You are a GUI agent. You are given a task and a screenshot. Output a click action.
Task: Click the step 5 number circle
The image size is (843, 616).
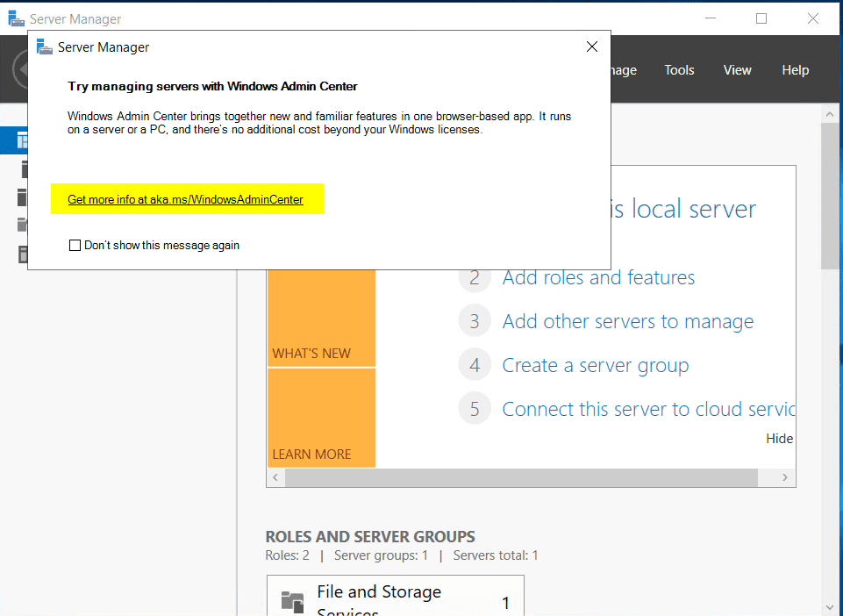pos(475,409)
